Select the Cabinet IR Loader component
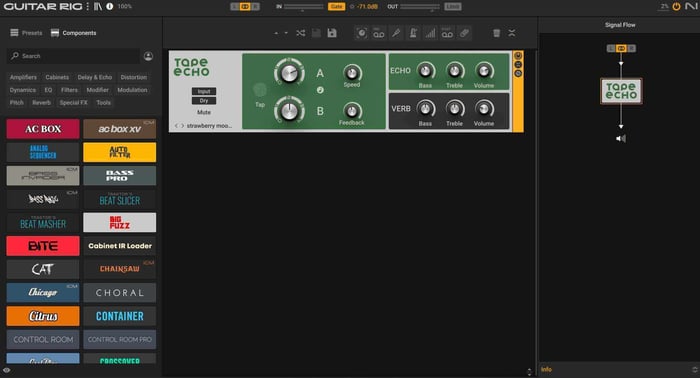The height and width of the screenshot is (378, 700). coord(120,246)
